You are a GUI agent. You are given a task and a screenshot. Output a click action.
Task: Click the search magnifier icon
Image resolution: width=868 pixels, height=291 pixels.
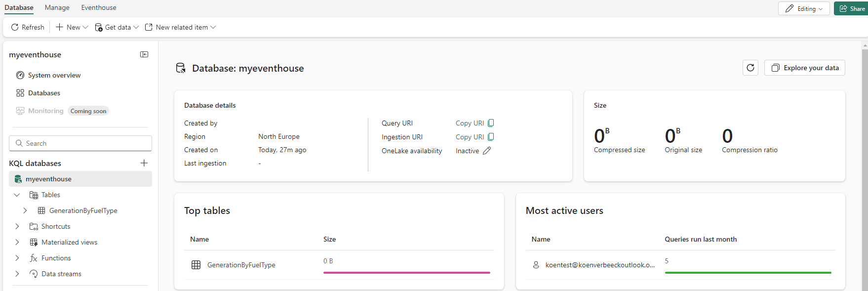pyautogui.click(x=19, y=143)
